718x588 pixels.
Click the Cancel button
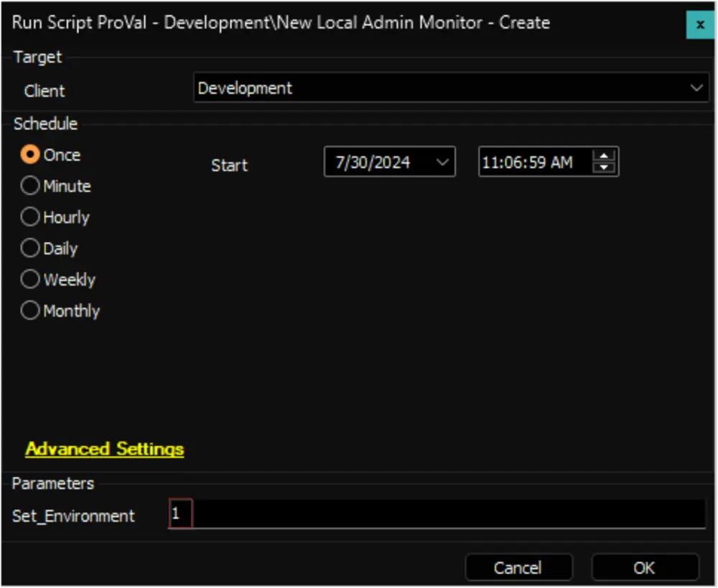click(518, 569)
